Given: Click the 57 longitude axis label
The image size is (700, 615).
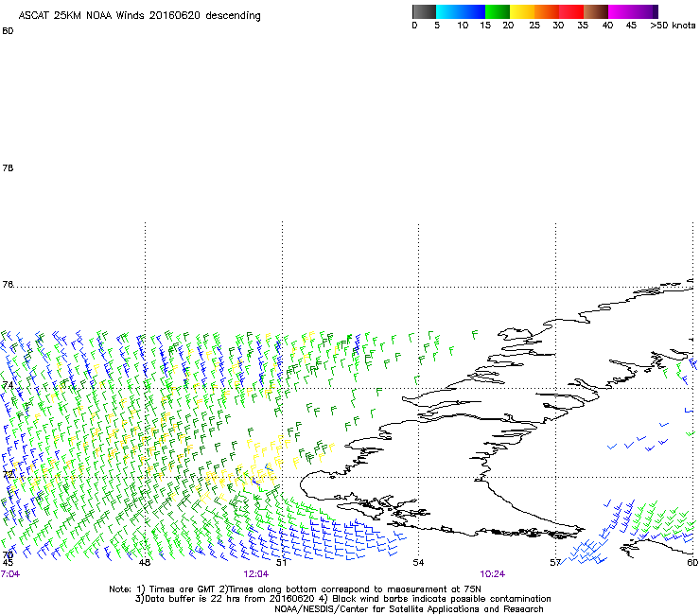Looking at the screenshot, I should point(555,563).
